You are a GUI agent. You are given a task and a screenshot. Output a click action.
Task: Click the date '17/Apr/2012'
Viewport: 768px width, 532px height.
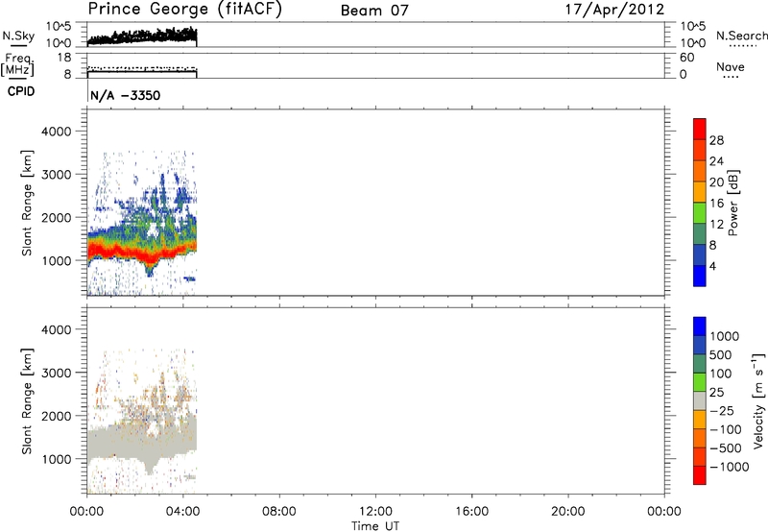point(614,10)
